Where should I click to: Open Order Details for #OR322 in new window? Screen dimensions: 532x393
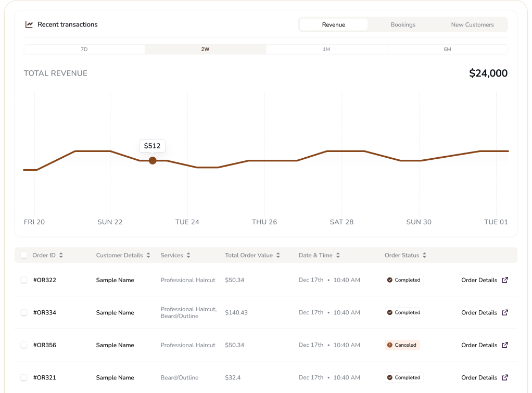click(479, 280)
